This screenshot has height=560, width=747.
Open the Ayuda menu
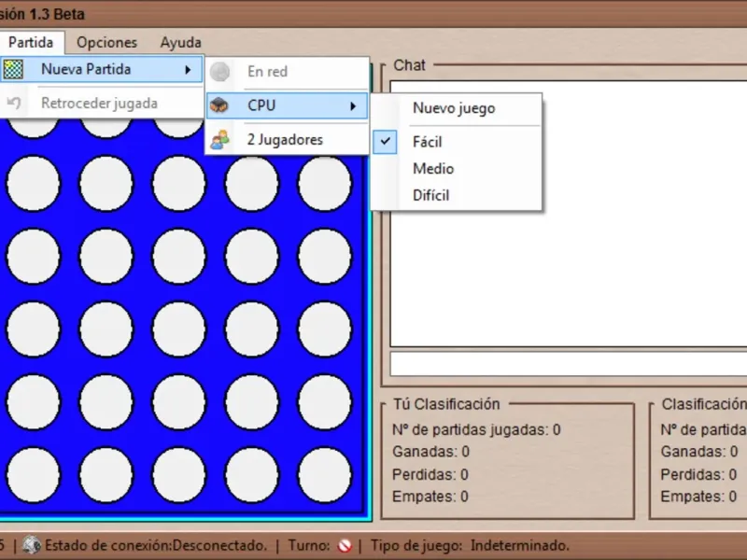(x=180, y=42)
